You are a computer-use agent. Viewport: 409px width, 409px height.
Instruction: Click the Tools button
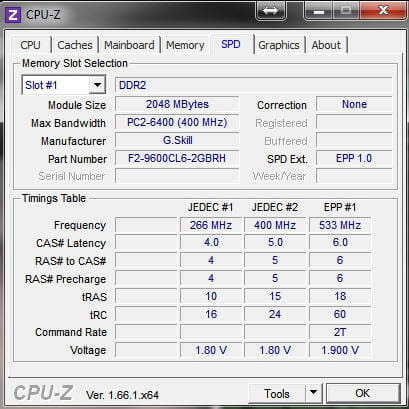[x=277, y=394]
